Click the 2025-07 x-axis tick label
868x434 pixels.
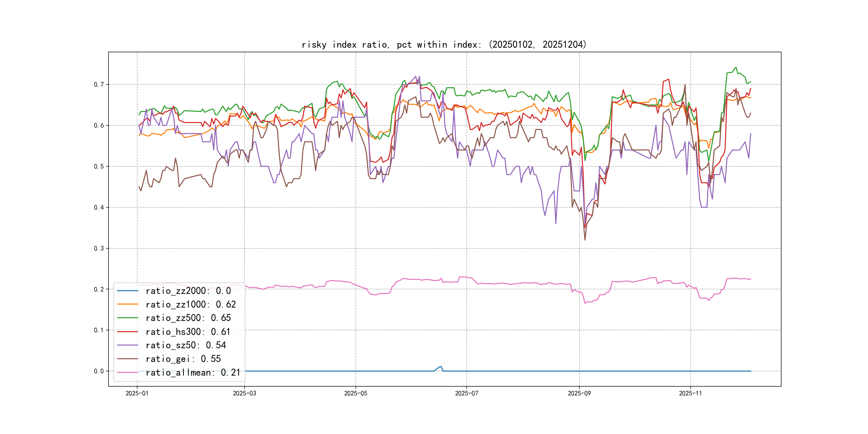[x=466, y=393]
